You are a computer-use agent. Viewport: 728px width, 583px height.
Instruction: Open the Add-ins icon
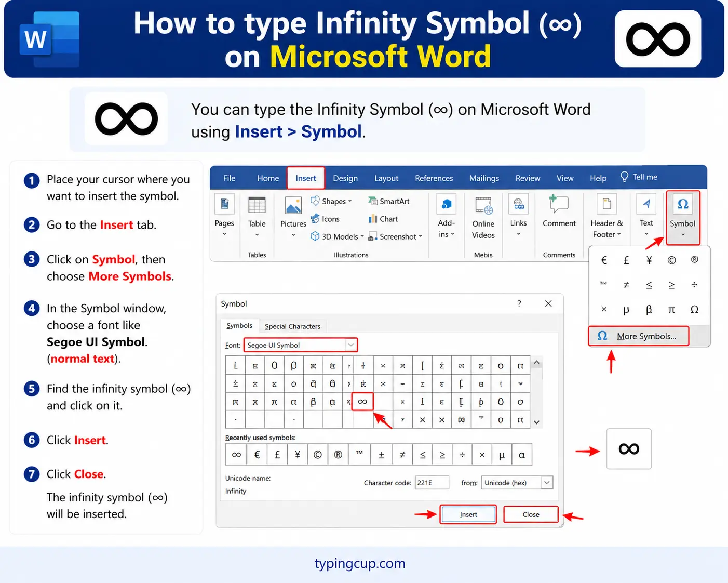(x=447, y=204)
